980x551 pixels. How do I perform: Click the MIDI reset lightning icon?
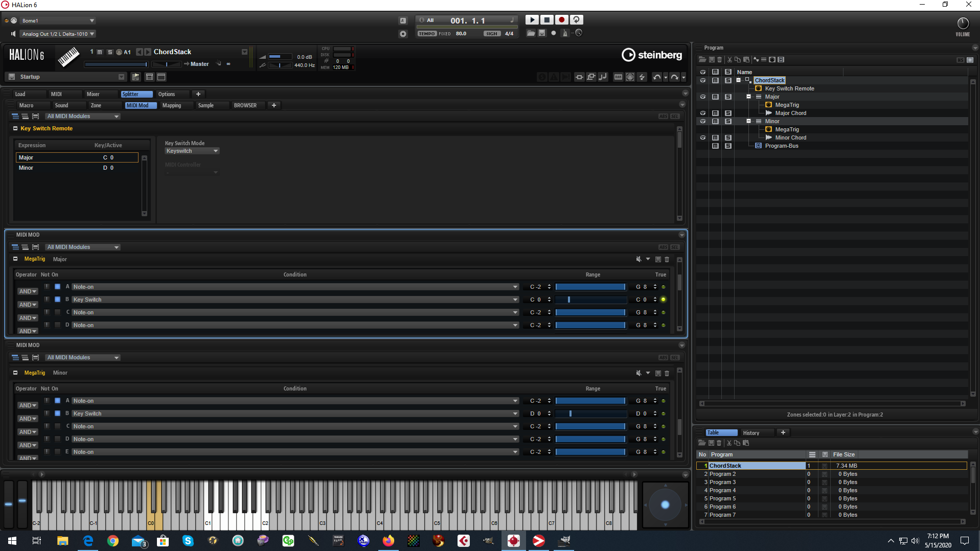642,77
